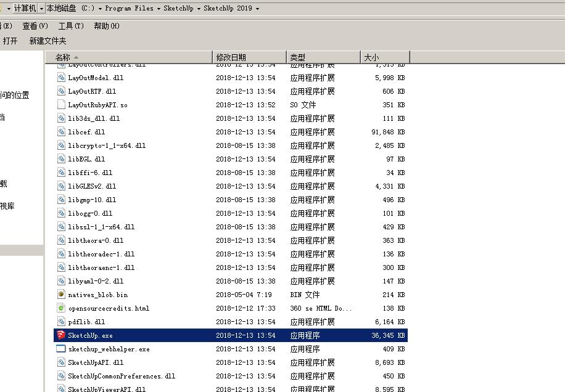This screenshot has width=565, height=392.
Task: Click the lib3ds_dll.dll file icon
Action: click(x=61, y=118)
